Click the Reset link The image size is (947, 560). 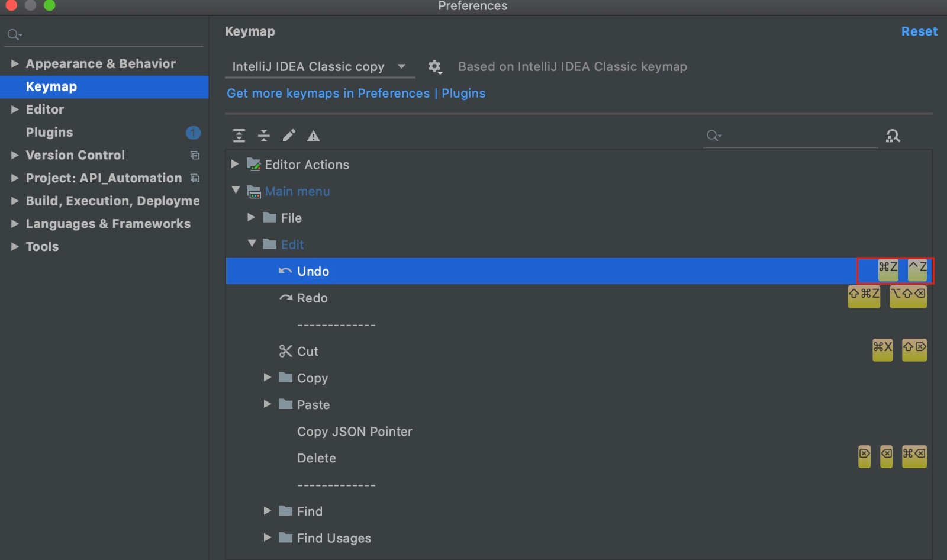919,31
